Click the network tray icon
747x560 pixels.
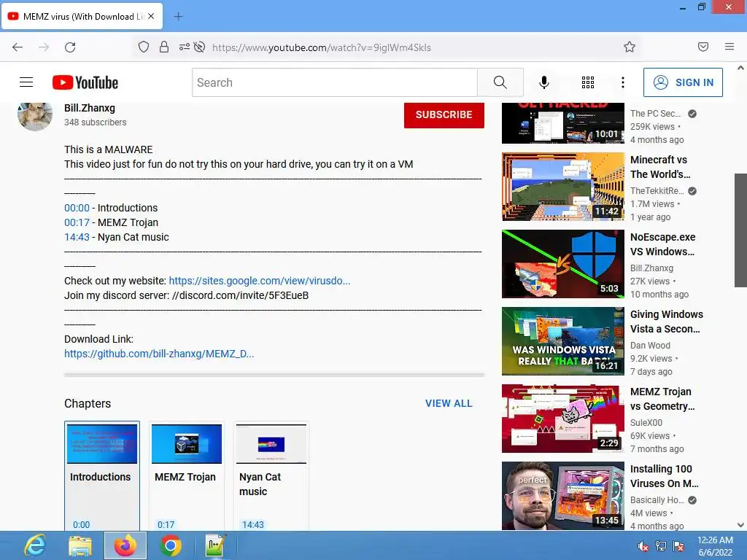[x=661, y=546]
